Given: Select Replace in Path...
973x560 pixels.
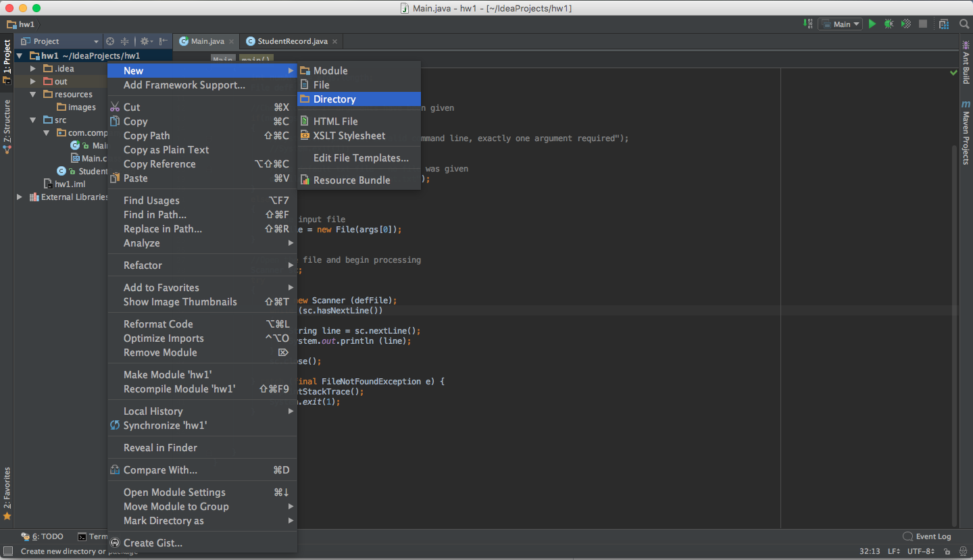Looking at the screenshot, I should click(202, 229).
